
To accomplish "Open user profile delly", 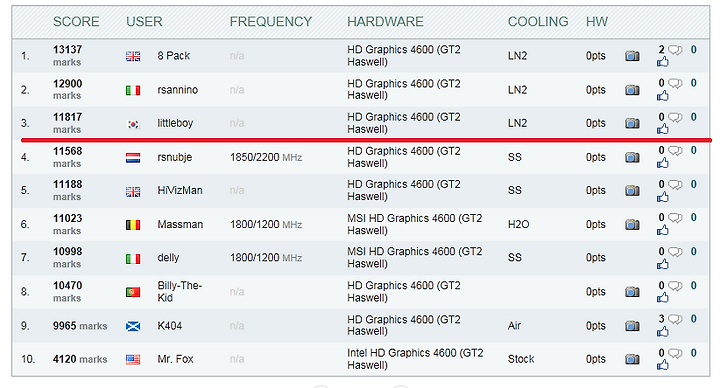I will click(168, 258).
